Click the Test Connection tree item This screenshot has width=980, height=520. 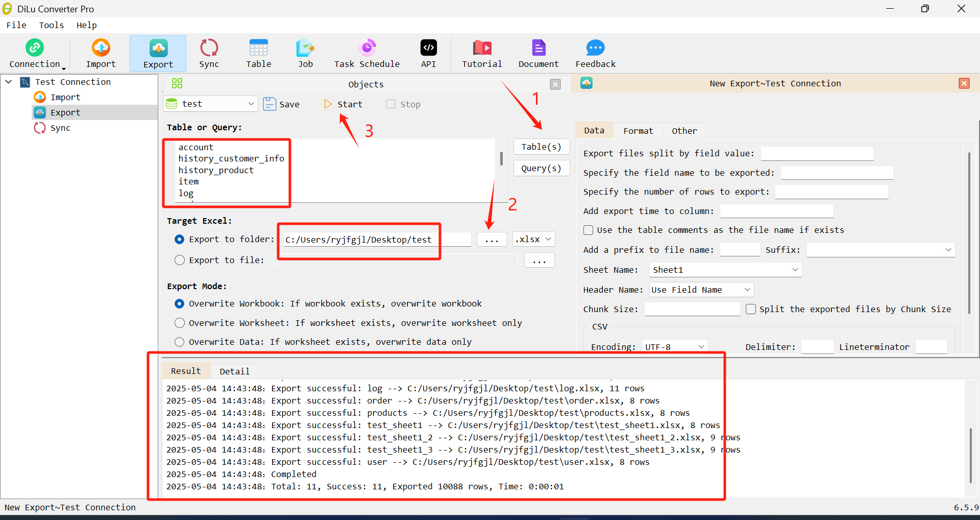pyautogui.click(x=73, y=82)
